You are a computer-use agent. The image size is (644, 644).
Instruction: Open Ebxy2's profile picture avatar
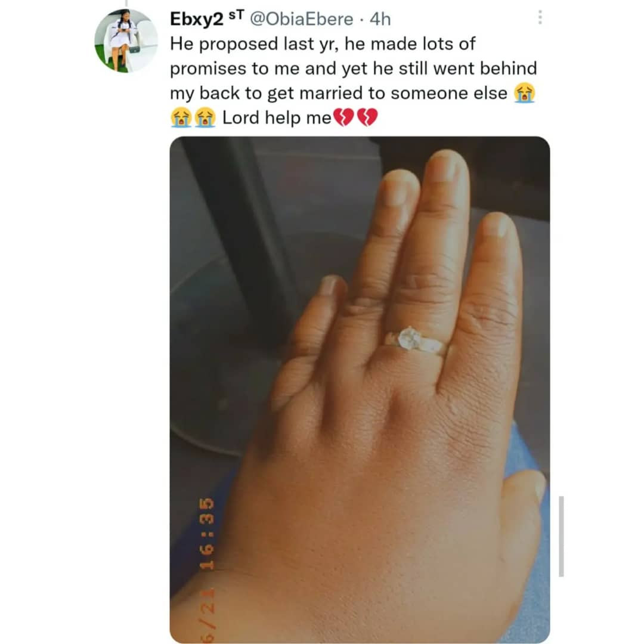coord(126,41)
